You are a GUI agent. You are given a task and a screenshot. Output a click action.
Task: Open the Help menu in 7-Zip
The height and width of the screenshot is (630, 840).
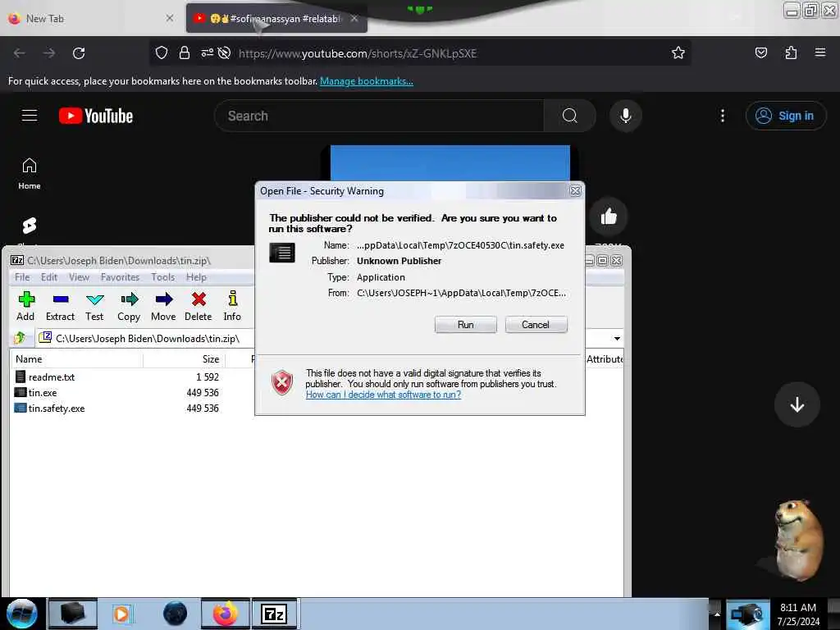196,277
